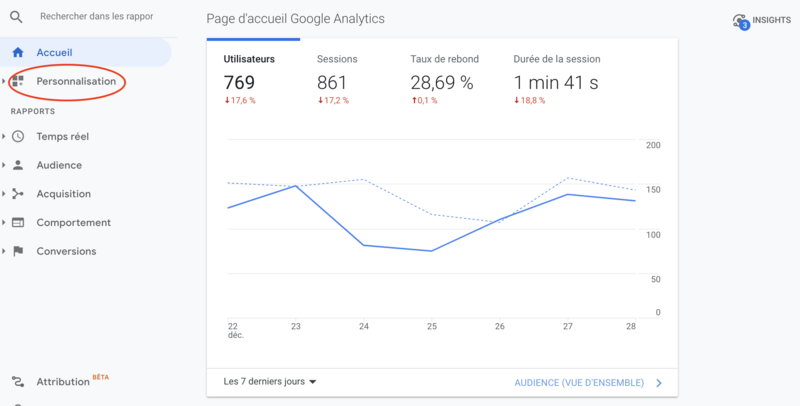The image size is (800, 406).
Task: Click the Conversions flag icon
Action: pyautogui.click(x=17, y=252)
